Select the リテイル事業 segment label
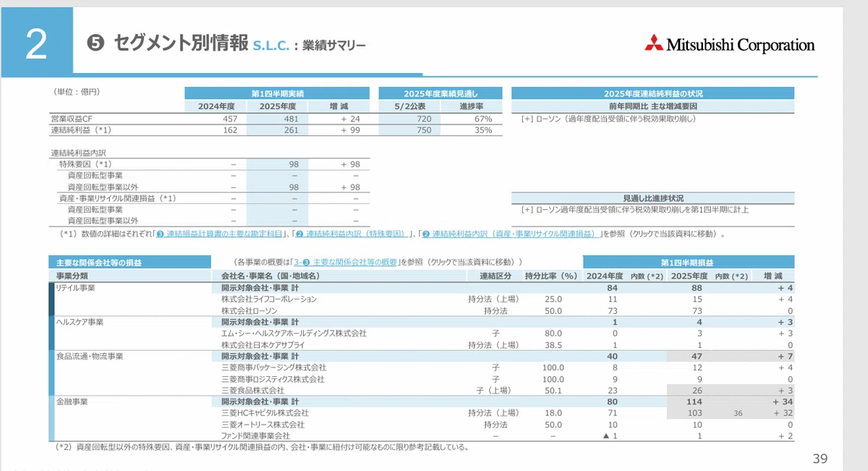The image size is (868, 471). tap(76, 287)
